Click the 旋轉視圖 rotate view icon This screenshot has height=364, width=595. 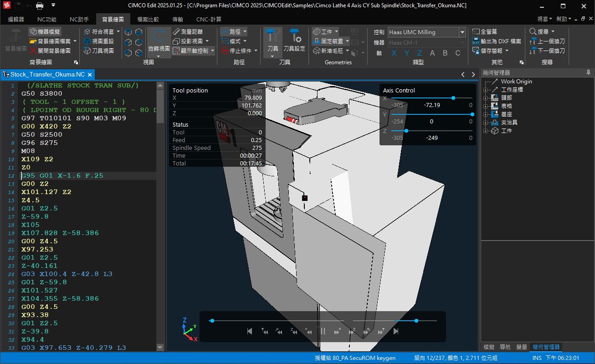159,36
